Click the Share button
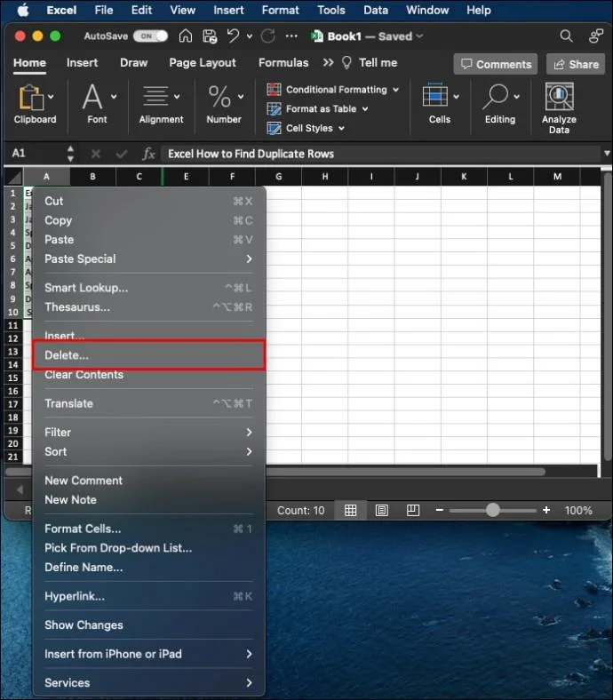613x700 pixels. tap(575, 64)
